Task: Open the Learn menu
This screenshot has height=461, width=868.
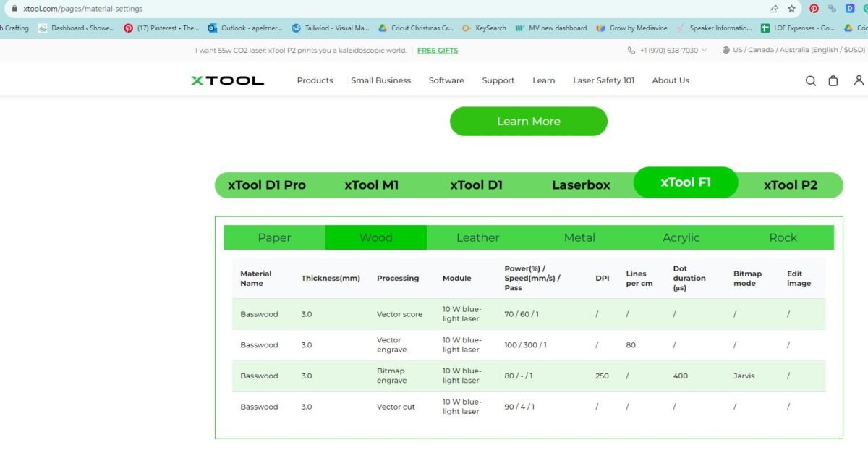Action: [544, 80]
